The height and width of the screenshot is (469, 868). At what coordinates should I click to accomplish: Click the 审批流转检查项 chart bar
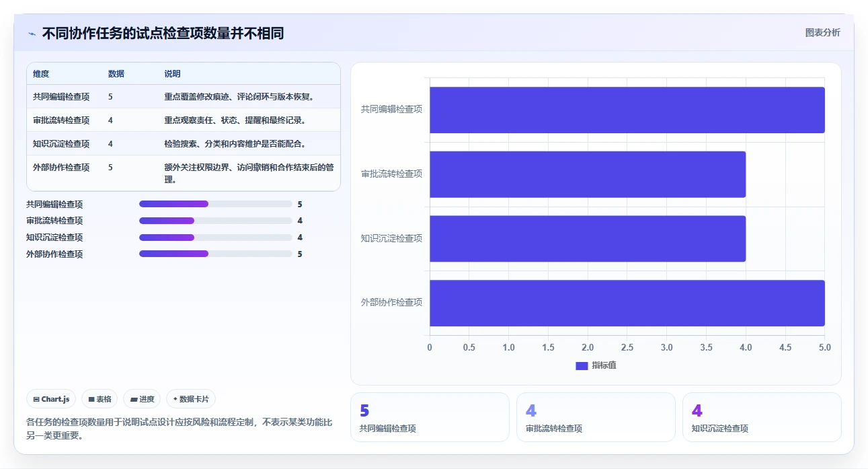pyautogui.click(x=588, y=174)
